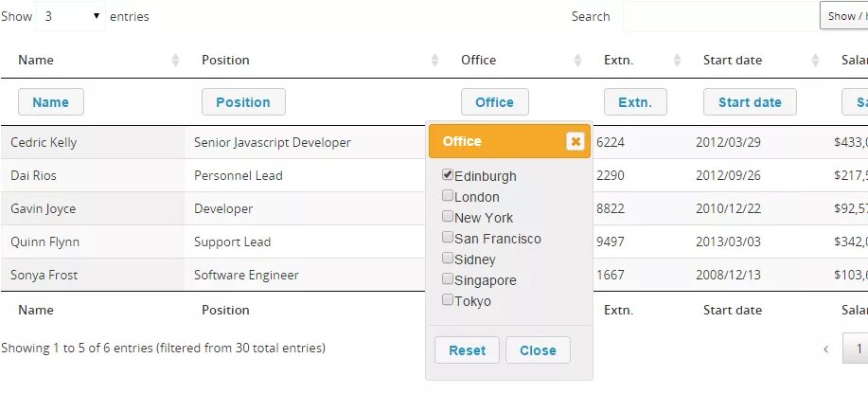Open the Start date filter button

click(750, 102)
